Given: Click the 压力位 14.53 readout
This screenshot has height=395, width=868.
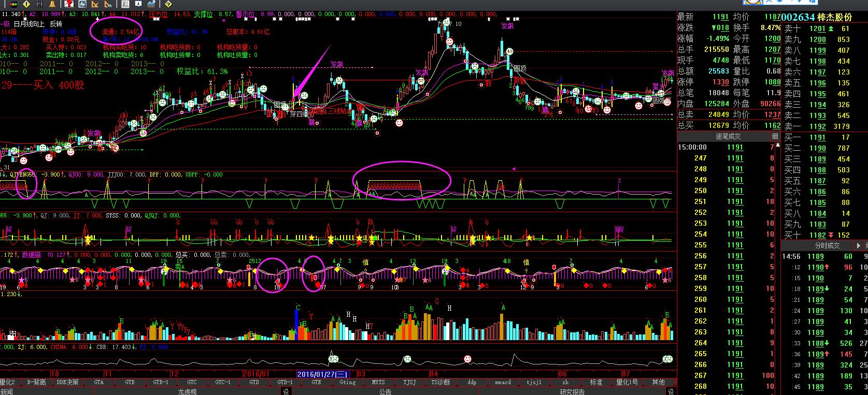Looking at the screenshot, I should point(170,14).
